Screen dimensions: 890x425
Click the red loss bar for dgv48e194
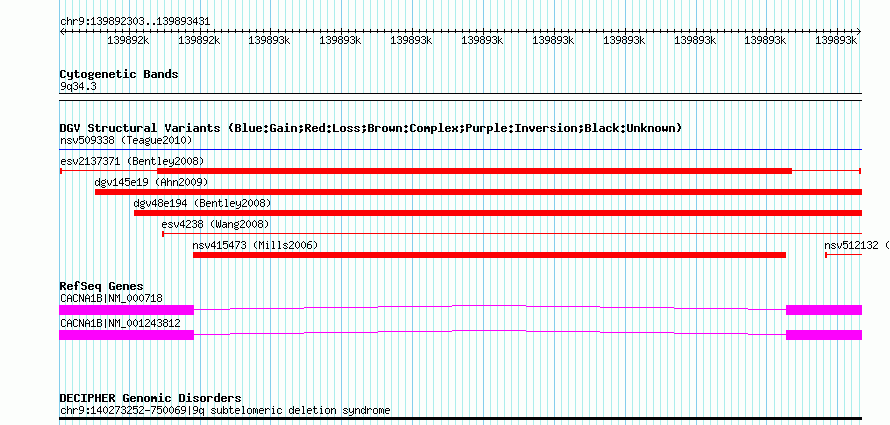[x=498, y=213]
